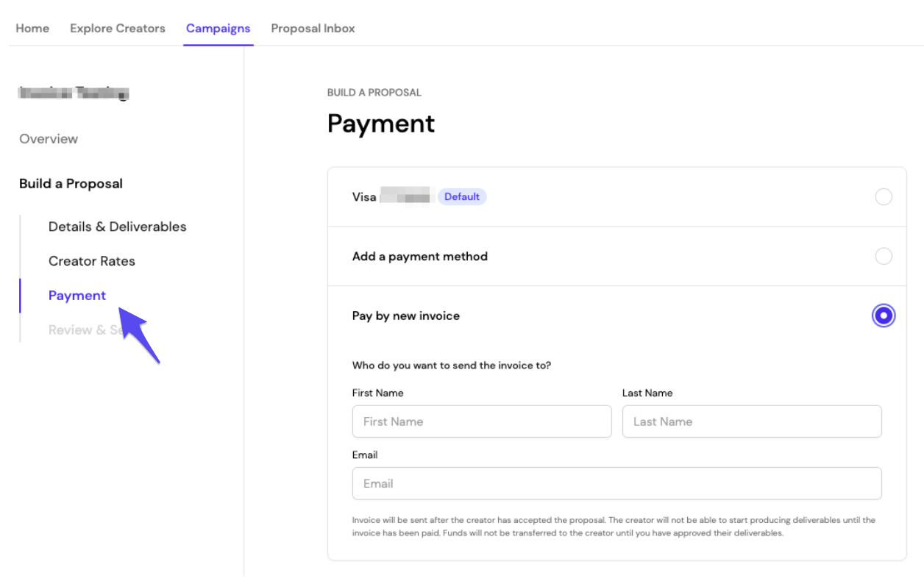The image size is (924, 584).
Task: Open the Proposal Inbox tab
Action: [x=313, y=28]
